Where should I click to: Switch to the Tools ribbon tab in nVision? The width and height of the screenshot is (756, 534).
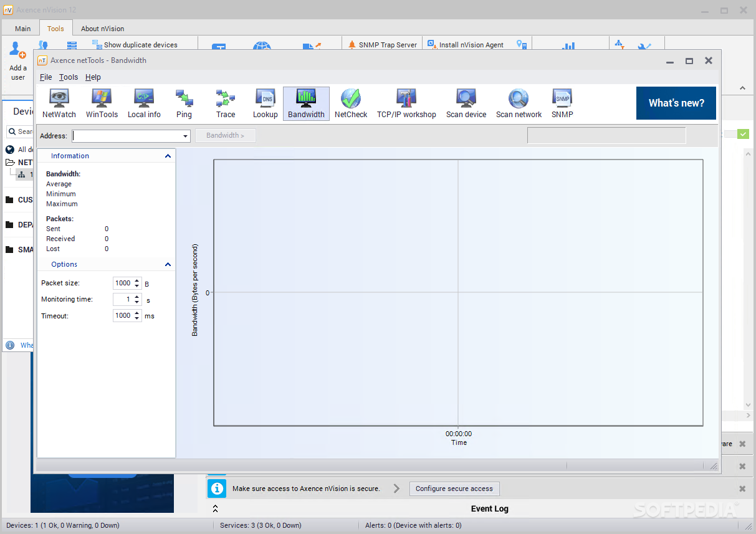55,29
